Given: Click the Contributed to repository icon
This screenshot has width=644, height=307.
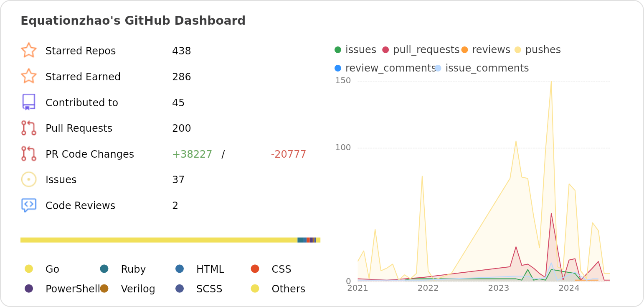Looking at the screenshot, I should (x=29, y=102).
